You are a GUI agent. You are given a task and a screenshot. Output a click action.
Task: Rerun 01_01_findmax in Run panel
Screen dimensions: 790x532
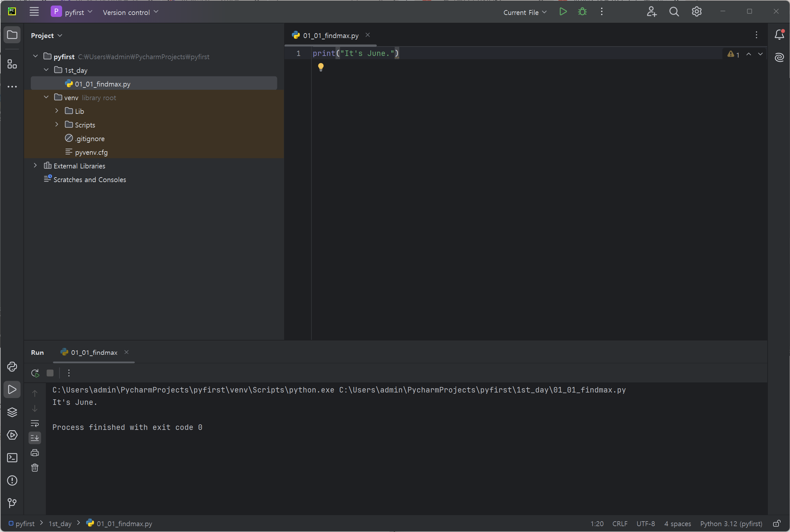pyautogui.click(x=35, y=373)
